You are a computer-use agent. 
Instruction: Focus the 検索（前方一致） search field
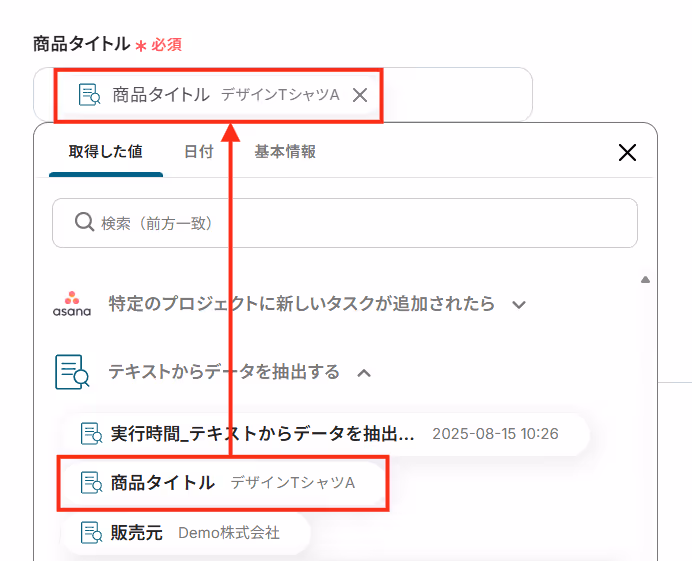(x=345, y=223)
